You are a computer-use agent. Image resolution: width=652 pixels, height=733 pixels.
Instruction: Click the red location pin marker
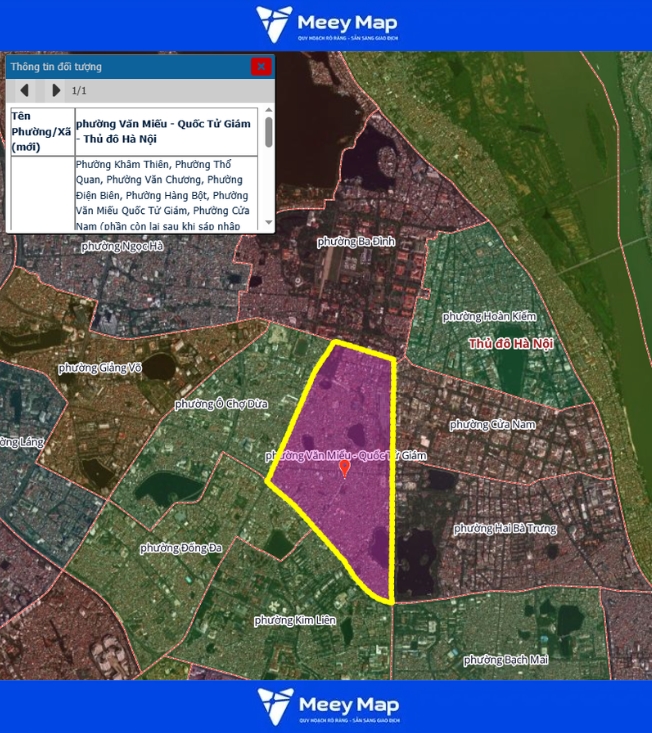click(x=345, y=467)
